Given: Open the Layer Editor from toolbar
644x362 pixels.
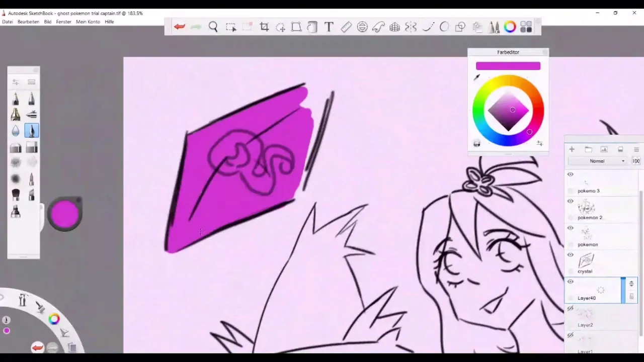Looking at the screenshot, I should click(477, 27).
